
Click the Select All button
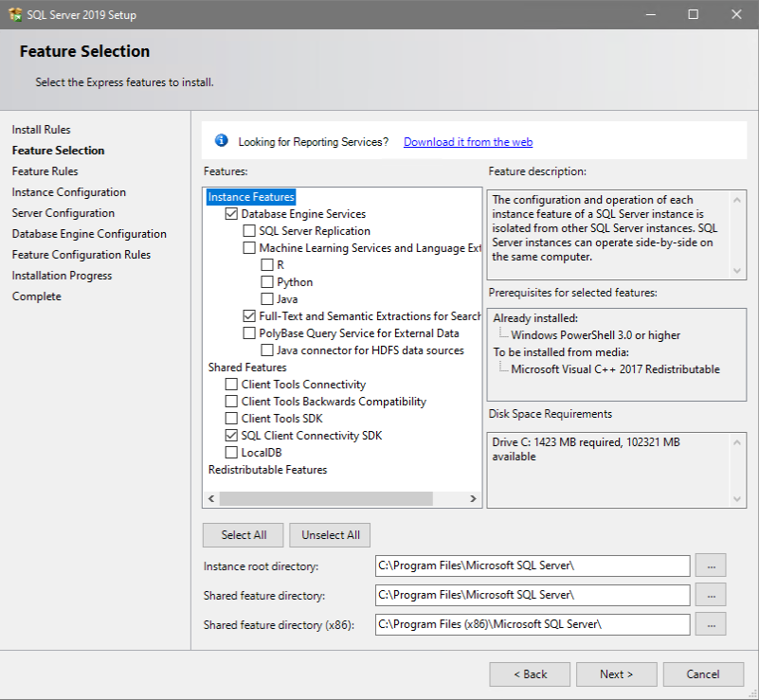pyautogui.click(x=244, y=535)
